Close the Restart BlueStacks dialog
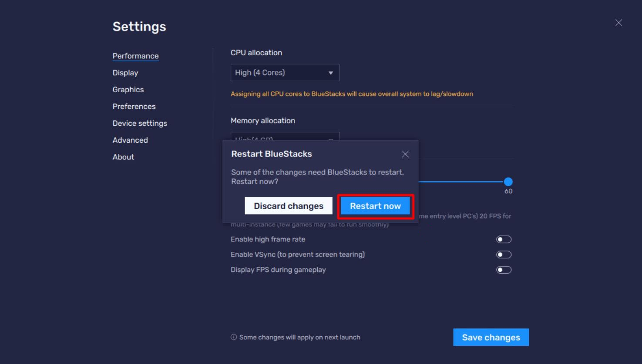642x364 pixels. coord(405,154)
